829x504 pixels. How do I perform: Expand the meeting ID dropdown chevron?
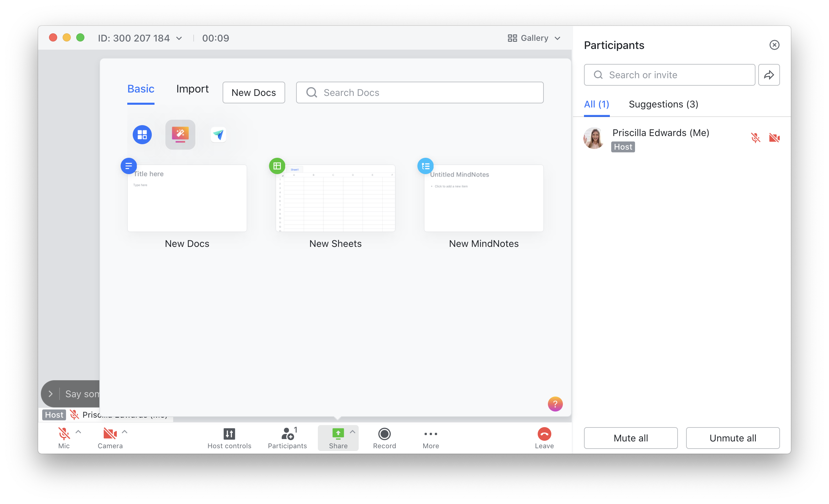[179, 38]
